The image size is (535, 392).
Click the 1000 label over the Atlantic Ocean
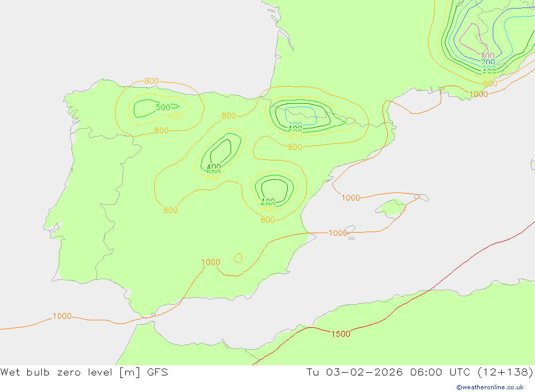(x=62, y=316)
